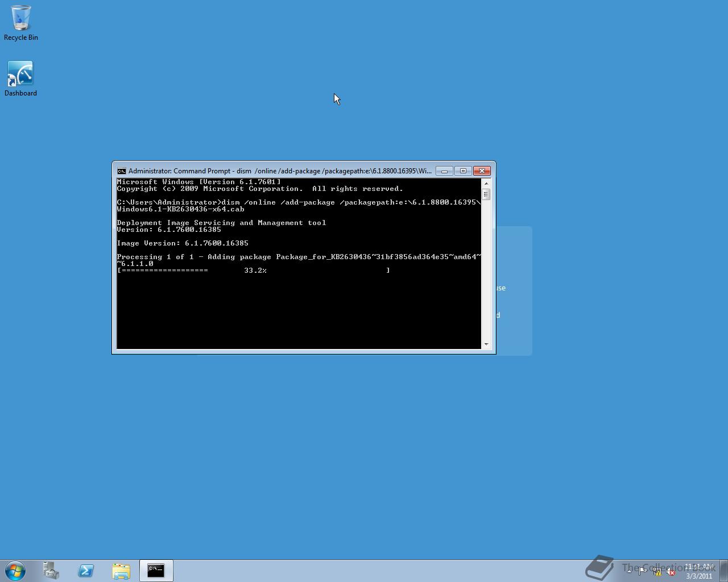The width and height of the screenshot is (728, 582).
Task: Expand the clock and calendar popup
Action: (700, 570)
